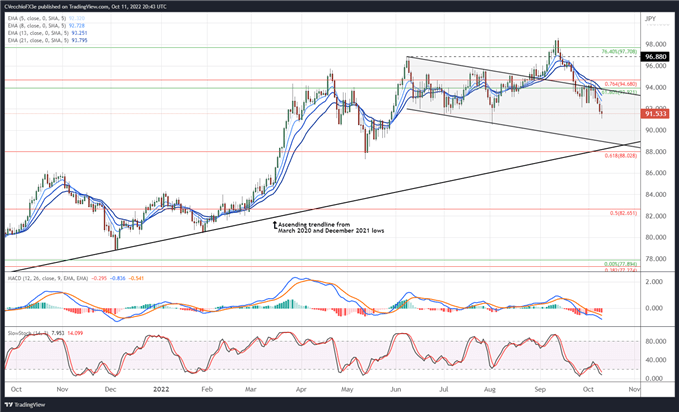This screenshot has height=412, width=679.
Task: Click the Dec label on time axis
Action: pos(110,389)
